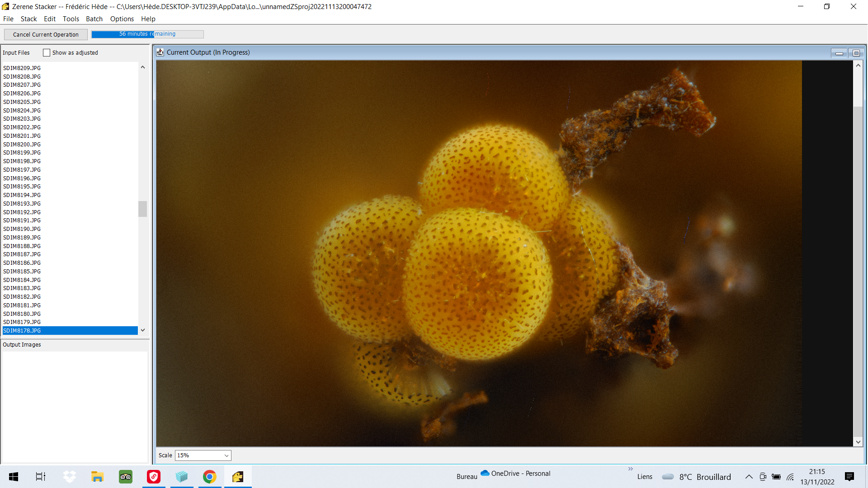Open TripAdvisor app in taskbar
This screenshot has width=868, height=488.
[x=126, y=477]
